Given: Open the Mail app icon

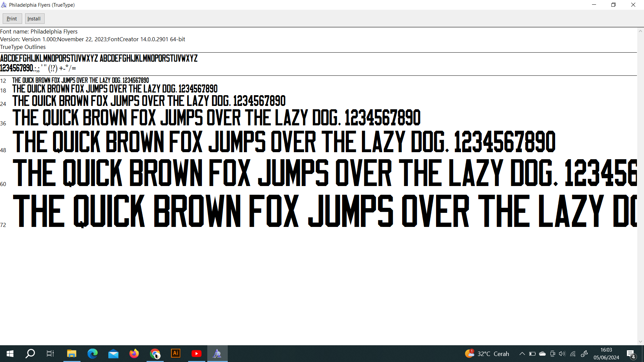Looking at the screenshot, I should pos(113,354).
